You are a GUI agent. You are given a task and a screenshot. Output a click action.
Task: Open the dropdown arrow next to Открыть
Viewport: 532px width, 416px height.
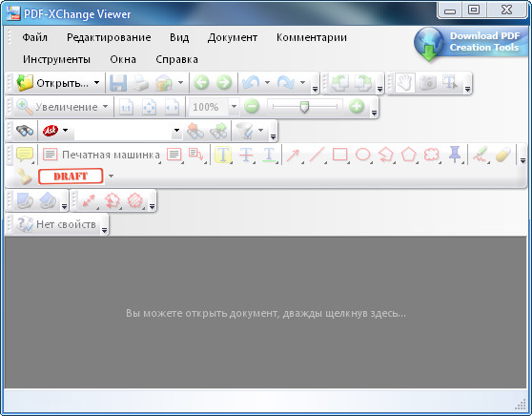[x=96, y=83]
